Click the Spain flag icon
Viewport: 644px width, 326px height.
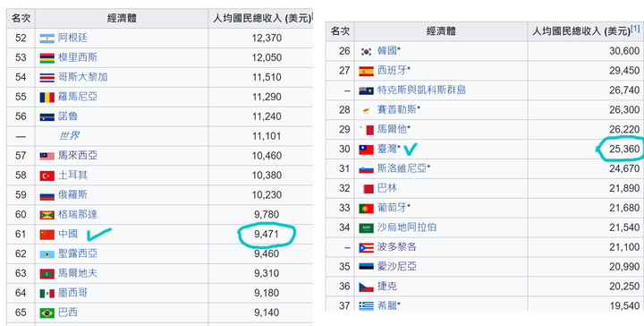[x=367, y=71]
